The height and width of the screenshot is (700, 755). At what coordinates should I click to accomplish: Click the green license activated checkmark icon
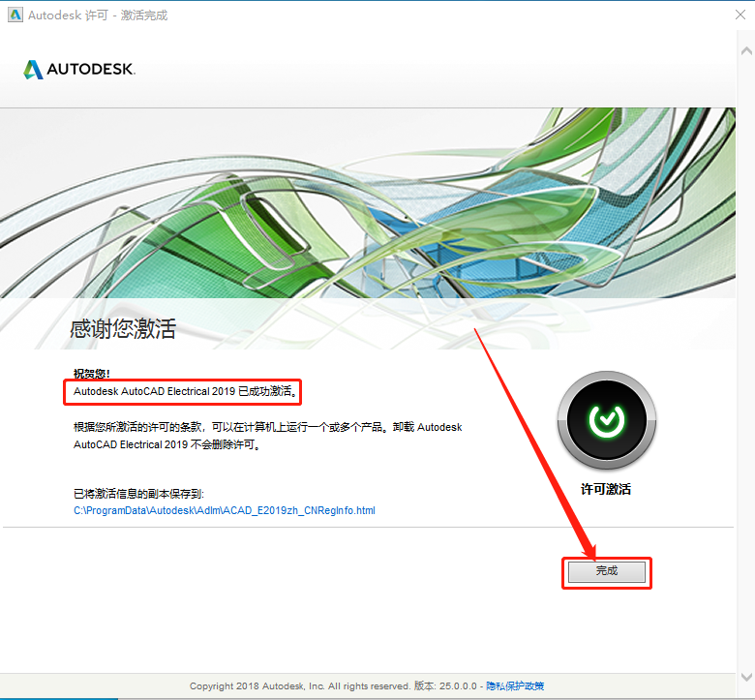[x=607, y=420]
